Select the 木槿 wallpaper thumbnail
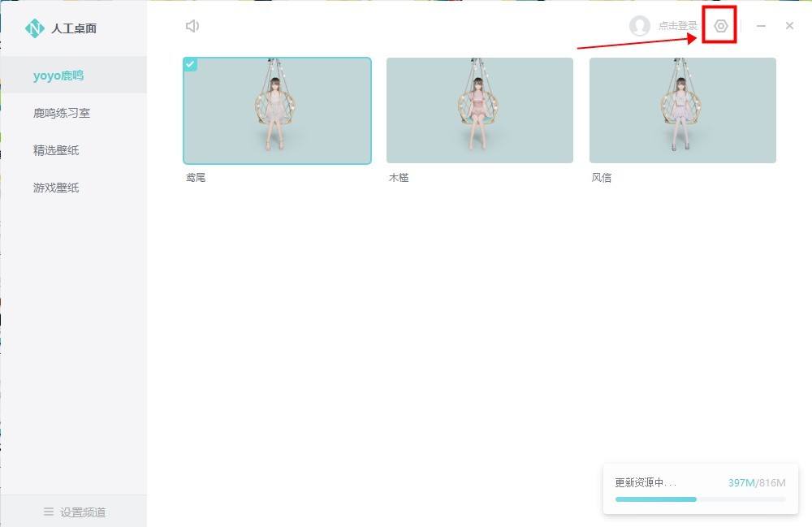 (480, 110)
